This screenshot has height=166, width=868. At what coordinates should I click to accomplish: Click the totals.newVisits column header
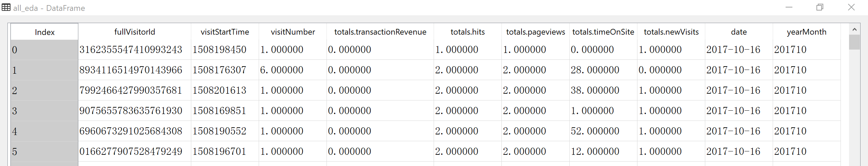(x=671, y=32)
